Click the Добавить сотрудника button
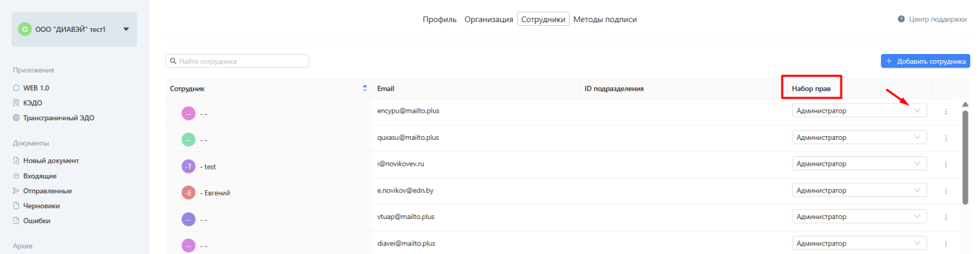 click(x=925, y=61)
